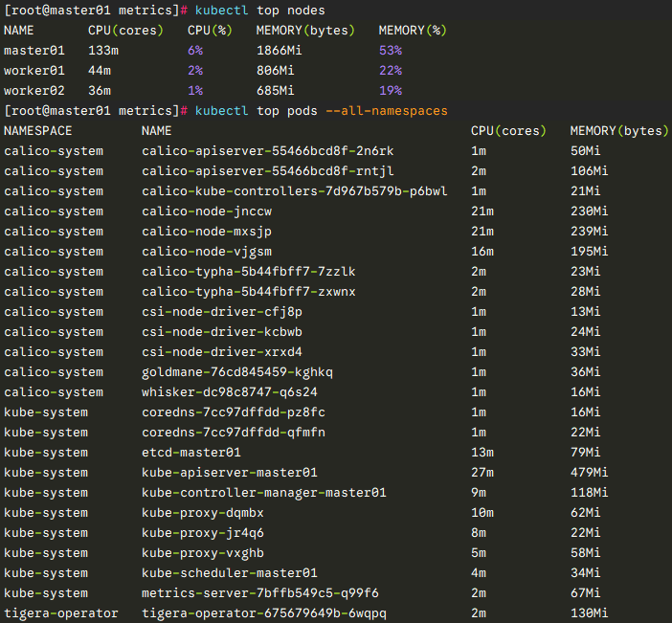
Task: Click the 130Mi memory value of tigera-operator
Action: click(590, 613)
